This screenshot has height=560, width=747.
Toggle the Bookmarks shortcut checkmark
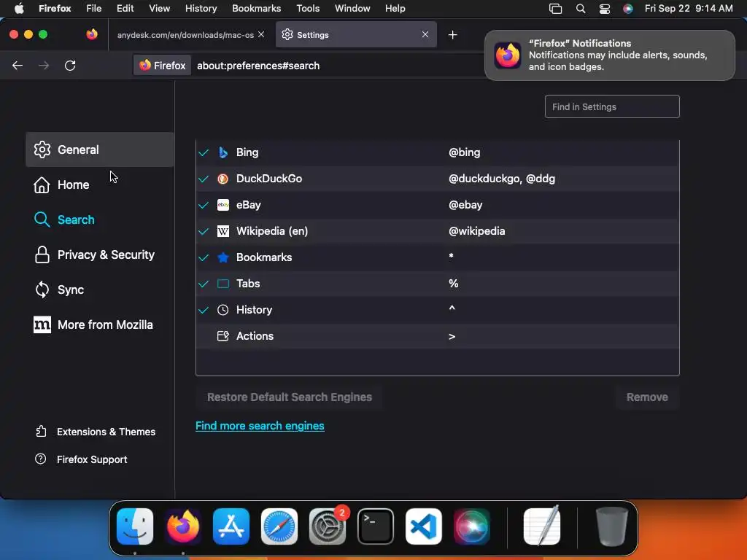point(204,257)
